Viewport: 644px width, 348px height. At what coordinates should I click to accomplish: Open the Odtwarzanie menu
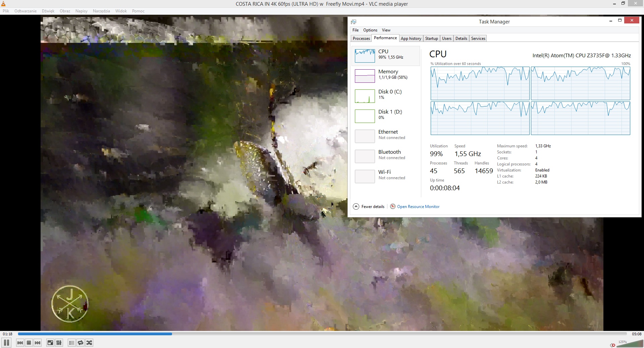coord(25,11)
